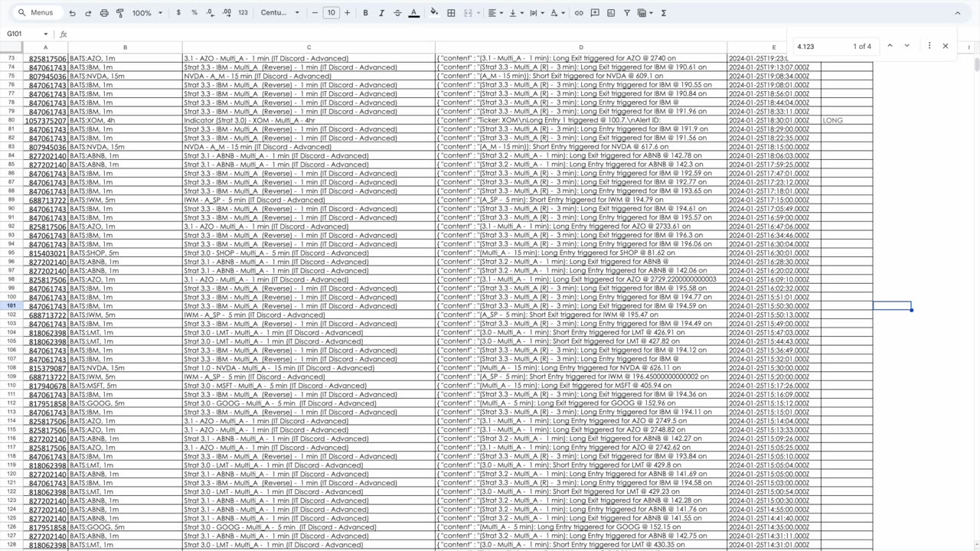Open the Filter views table icon dropdown
Screen dimensions: 980x551
645,13
